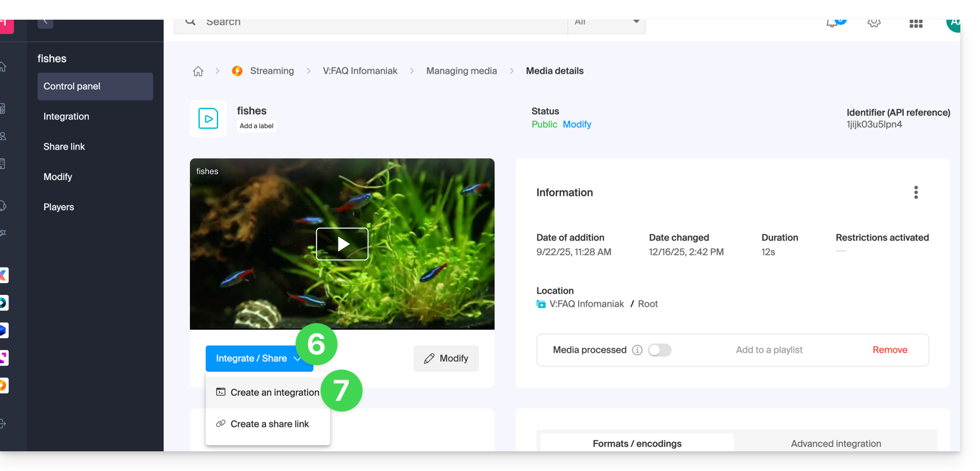Open the notifications bell

tap(833, 23)
